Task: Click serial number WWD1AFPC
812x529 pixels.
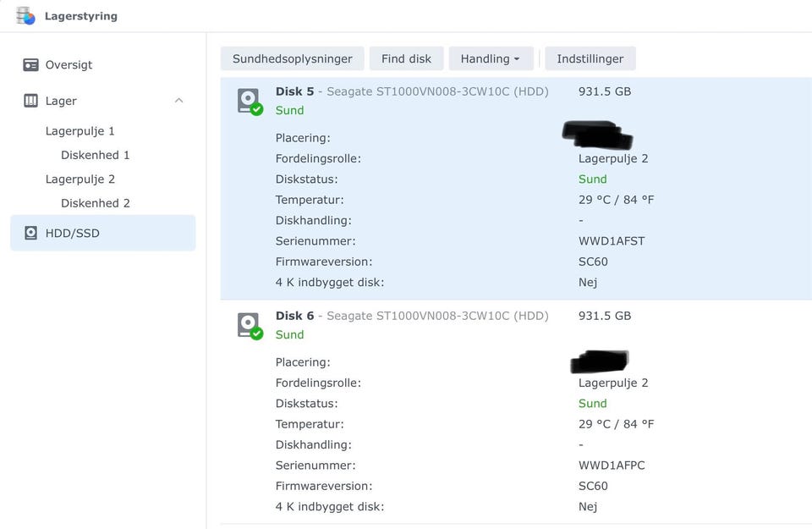Action: 611,466
